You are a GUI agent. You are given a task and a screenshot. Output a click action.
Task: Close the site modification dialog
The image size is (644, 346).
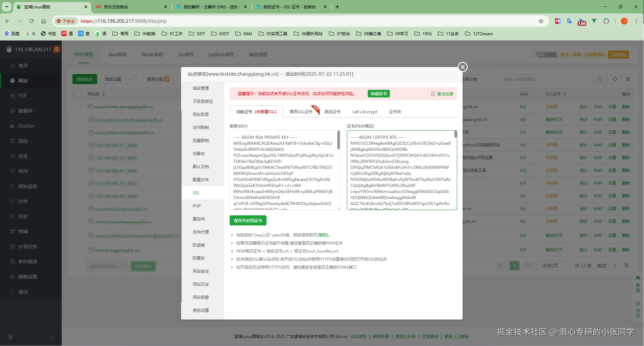(463, 67)
